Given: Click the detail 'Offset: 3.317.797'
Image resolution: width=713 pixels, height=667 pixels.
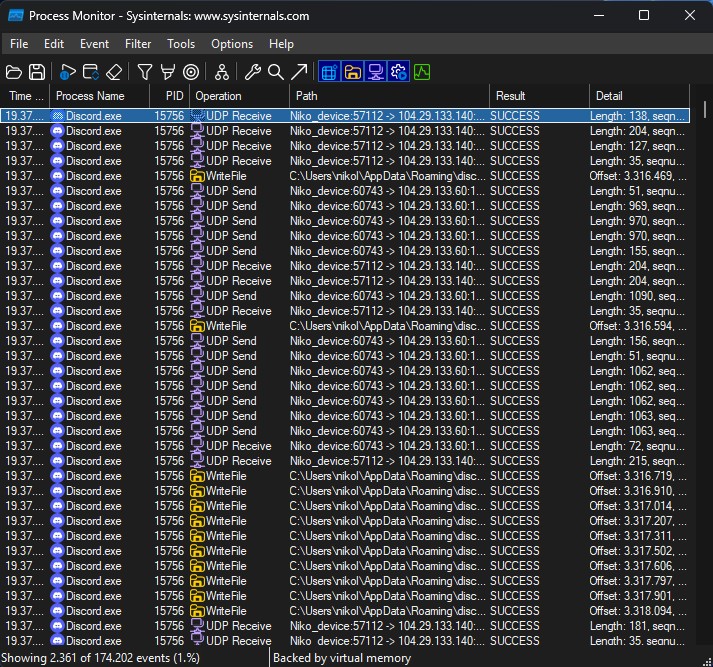Looking at the screenshot, I should [632, 581].
